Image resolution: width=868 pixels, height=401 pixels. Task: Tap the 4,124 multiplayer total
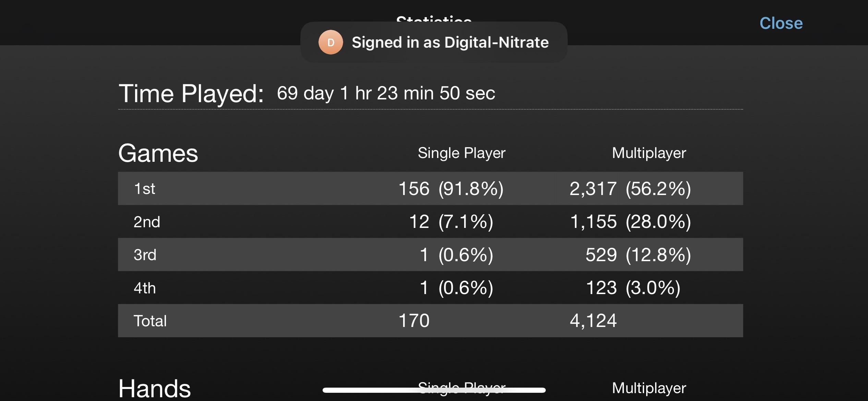tap(593, 321)
